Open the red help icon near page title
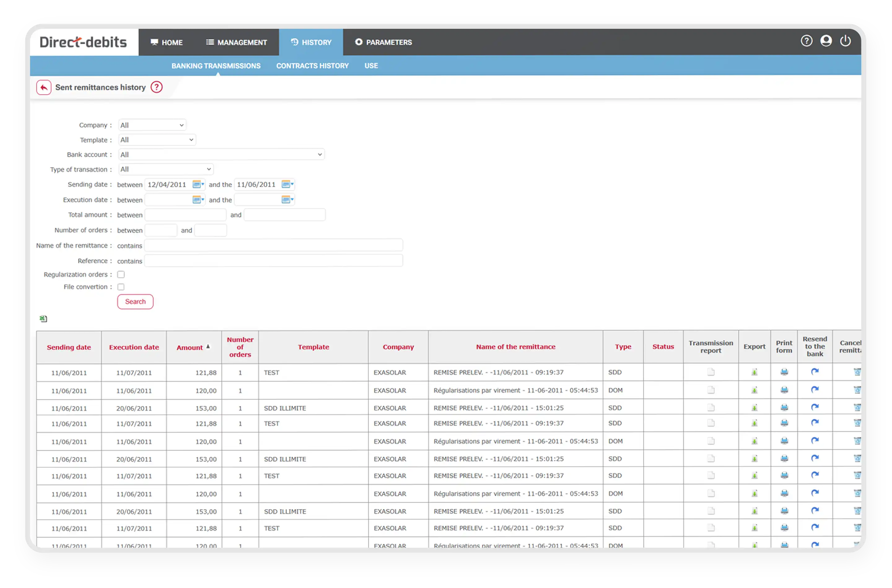This screenshot has width=892, height=588. tap(156, 87)
